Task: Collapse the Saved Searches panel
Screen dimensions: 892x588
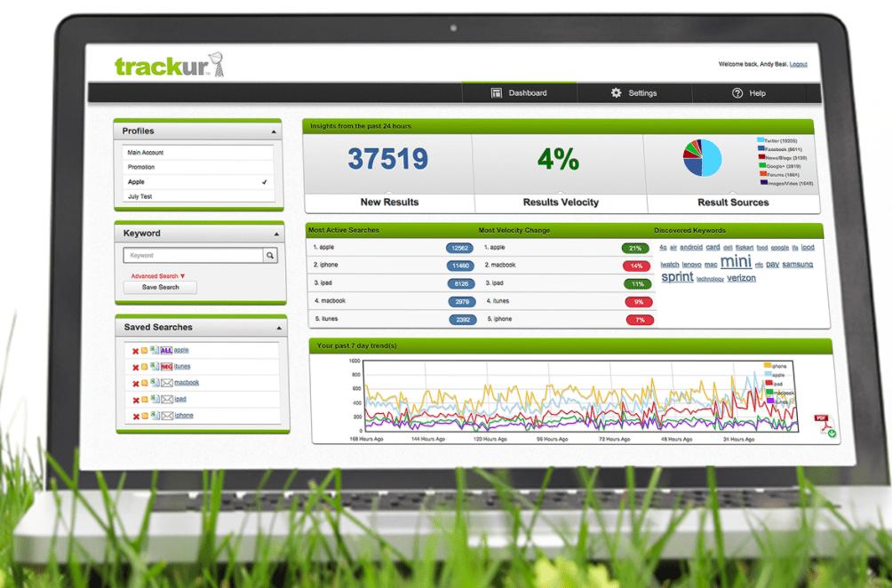Action: click(279, 328)
